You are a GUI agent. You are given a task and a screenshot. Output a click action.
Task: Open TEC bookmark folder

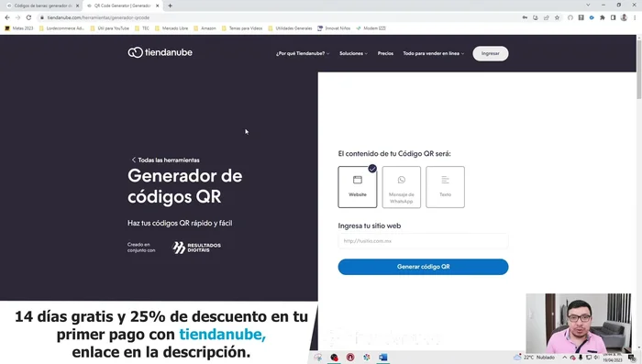(x=142, y=28)
